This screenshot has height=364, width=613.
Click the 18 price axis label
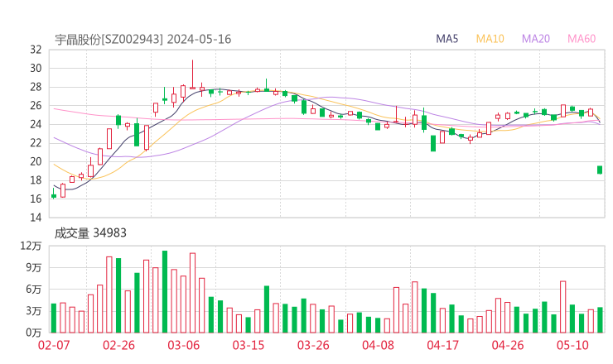pyautogui.click(x=36, y=180)
